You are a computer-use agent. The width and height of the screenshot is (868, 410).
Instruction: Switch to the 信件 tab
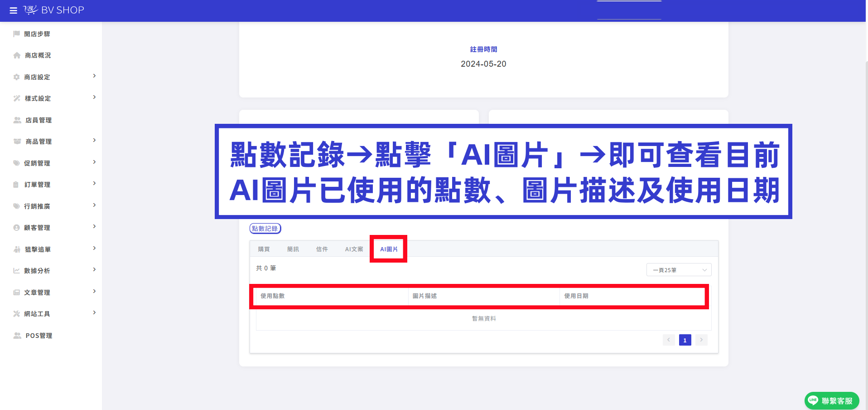coord(322,249)
